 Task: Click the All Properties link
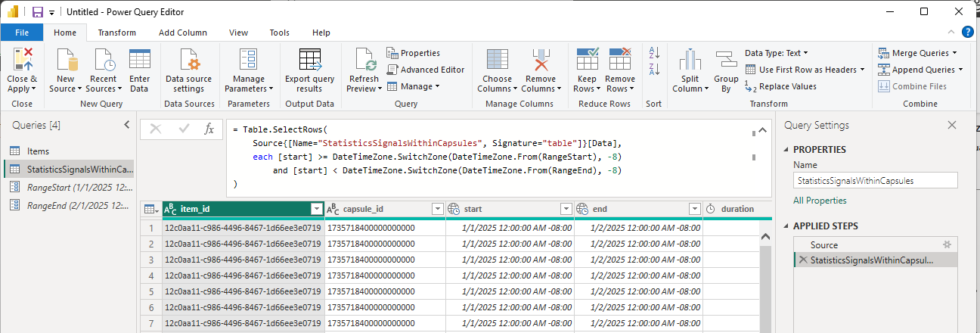click(820, 201)
